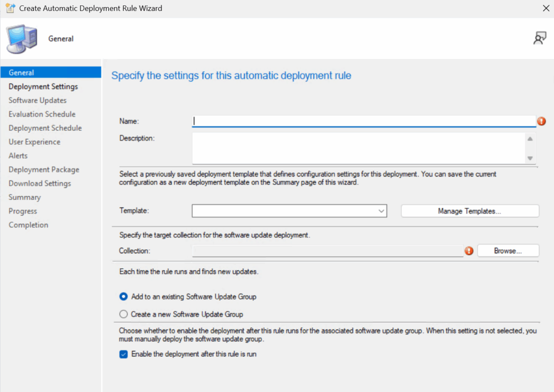This screenshot has width=554, height=392.
Task: Focus the Name text field
Action: click(364, 122)
